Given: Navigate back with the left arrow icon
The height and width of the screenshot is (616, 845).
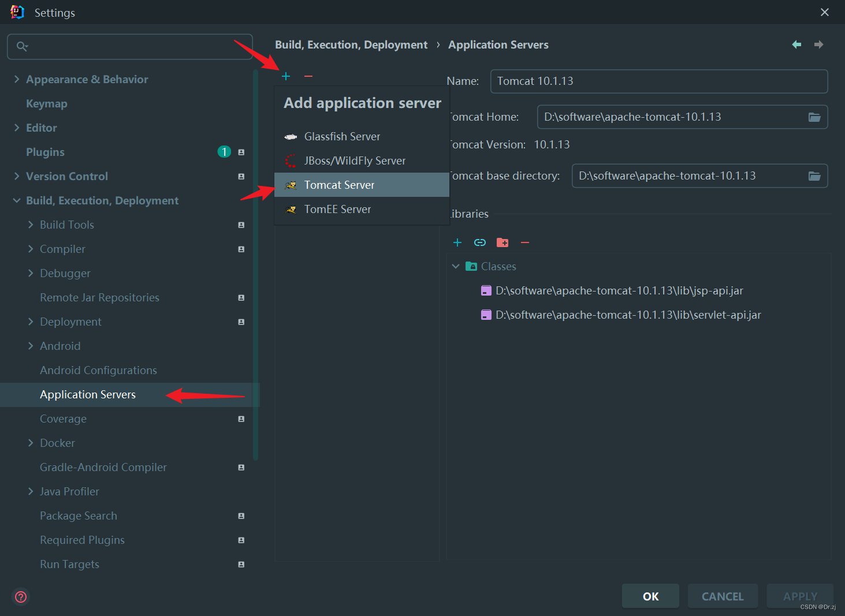Looking at the screenshot, I should coord(796,44).
